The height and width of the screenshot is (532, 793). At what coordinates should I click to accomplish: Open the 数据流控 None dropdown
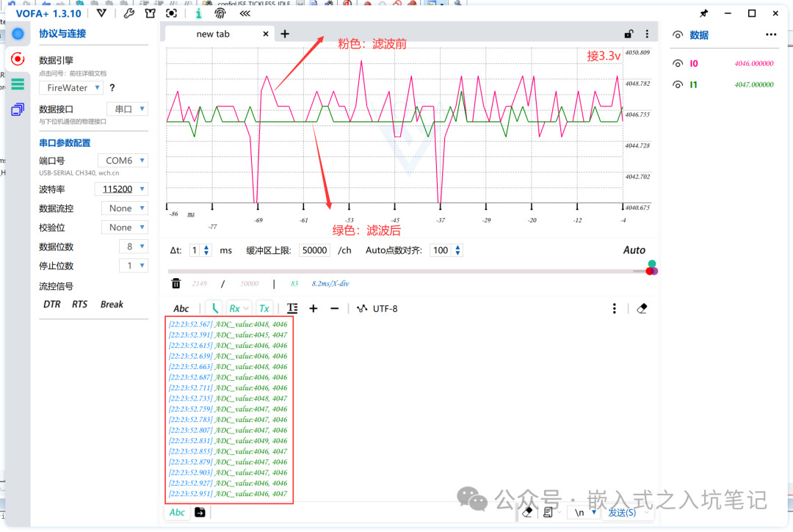coord(125,208)
